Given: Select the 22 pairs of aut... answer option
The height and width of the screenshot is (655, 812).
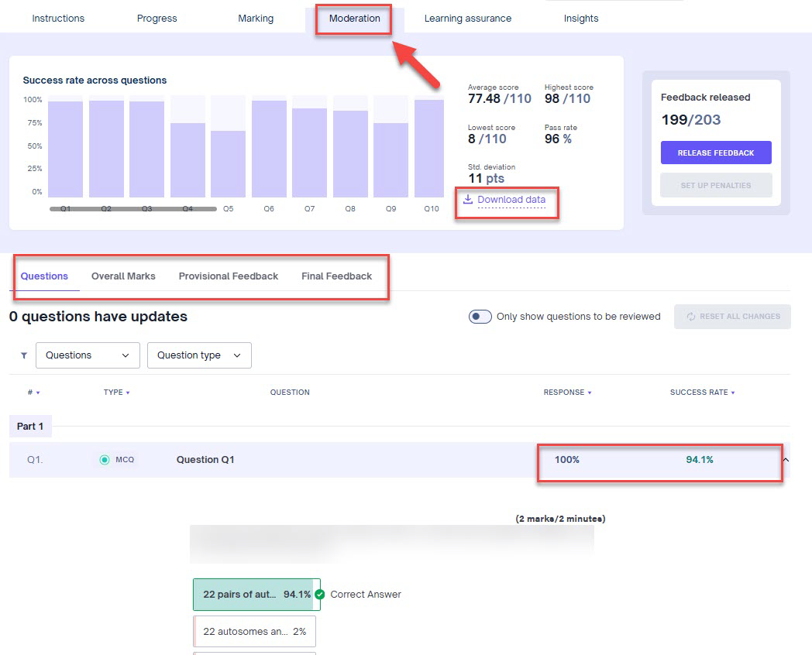Looking at the screenshot, I should [x=257, y=595].
